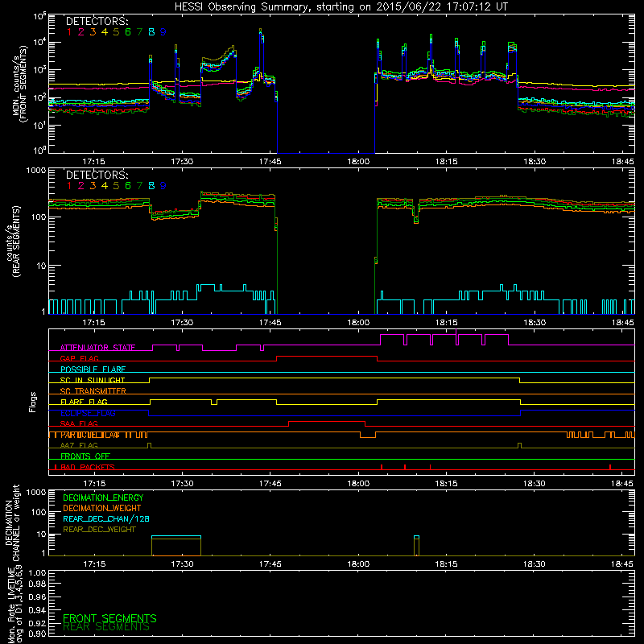
Task: Click the SAA FLAG label
Action: coord(79,424)
